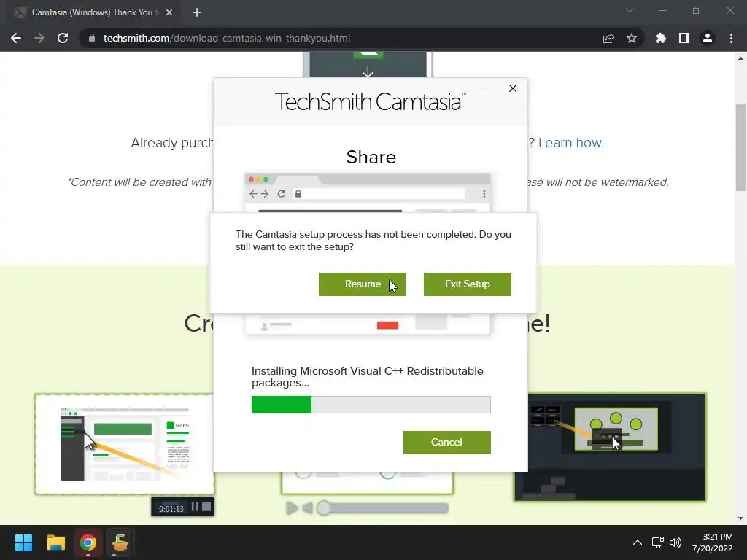Mute the web page video speaker icon
This screenshot has height=560, width=747.
[308, 508]
